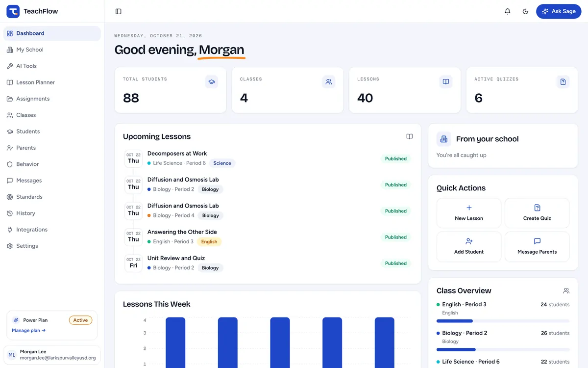Open the Ask Sage assistant
This screenshot has height=368, width=588.
click(x=559, y=11)
